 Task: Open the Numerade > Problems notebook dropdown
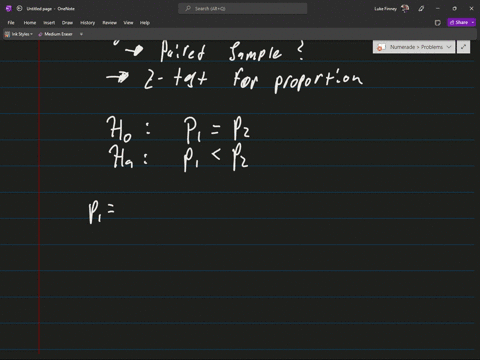click(414, 47)
